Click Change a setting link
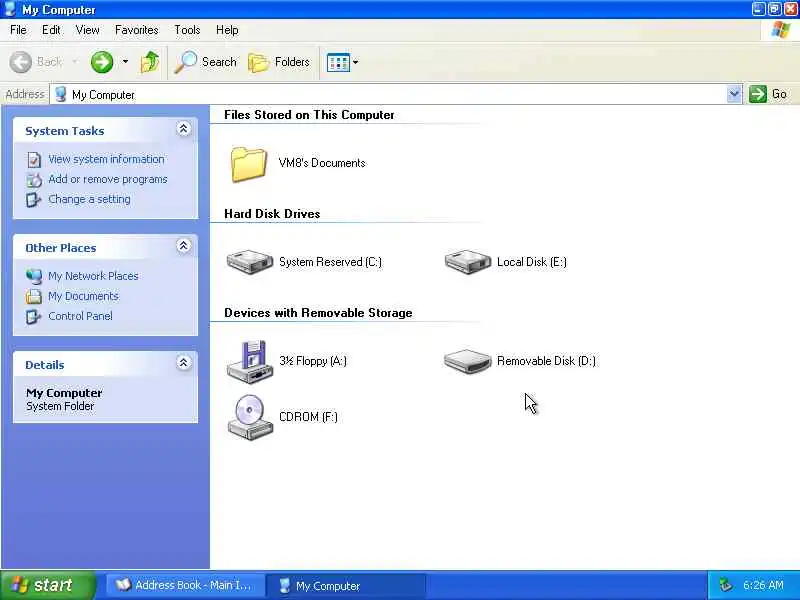Screen dimensions: 800x600 pos(89,199)
